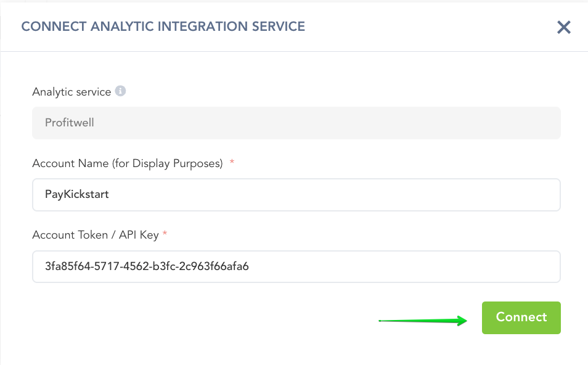Click the red asterisk after API Key label
This screenshot has height=365, width=588.
tap(165, 235)
